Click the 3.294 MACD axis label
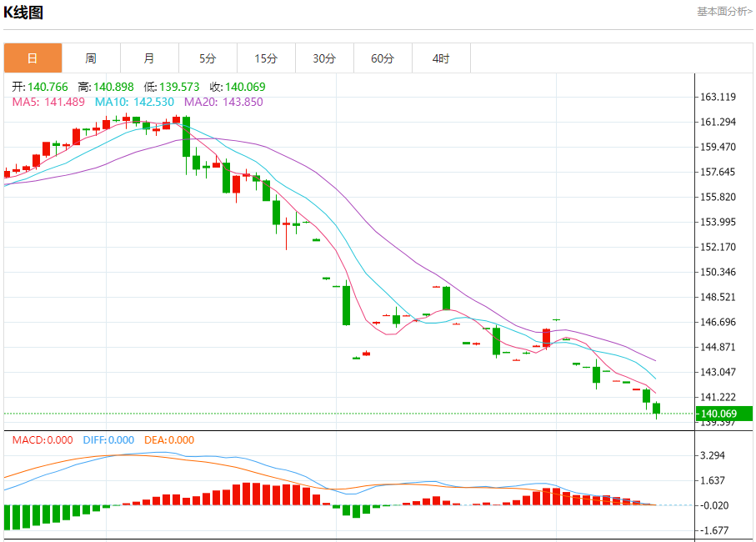 tap(712, 455)
